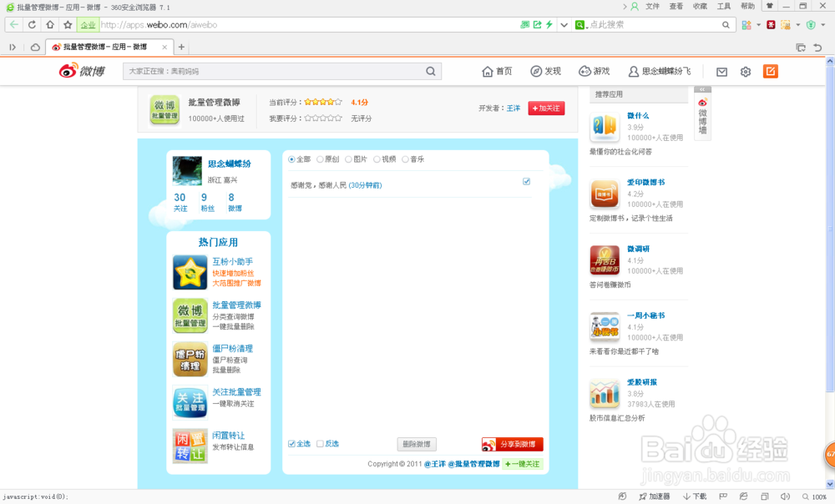Open the 8 微博 posts count
The height and width of the screenshot is (504, 835).
(x=235, y=202)
